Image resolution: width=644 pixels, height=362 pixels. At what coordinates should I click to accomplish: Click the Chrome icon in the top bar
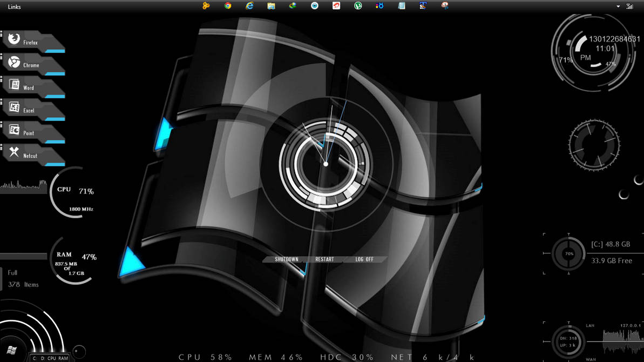(228, 6)
